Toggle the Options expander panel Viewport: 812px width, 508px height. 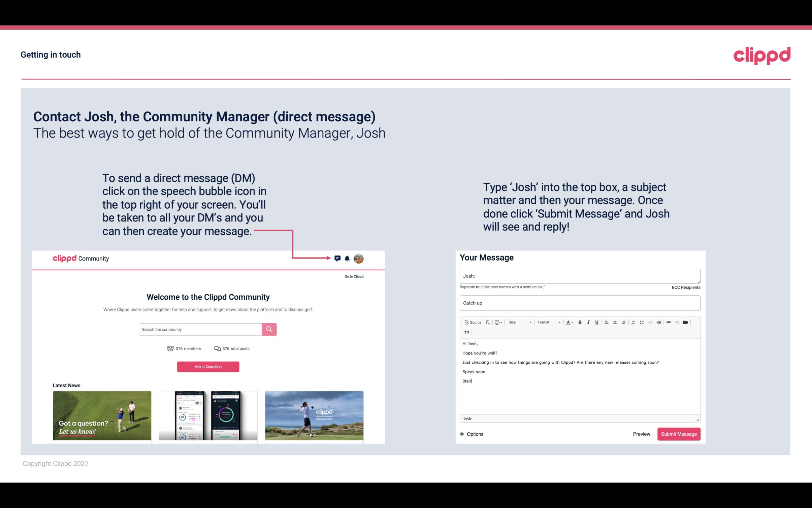tap(471, 434)
